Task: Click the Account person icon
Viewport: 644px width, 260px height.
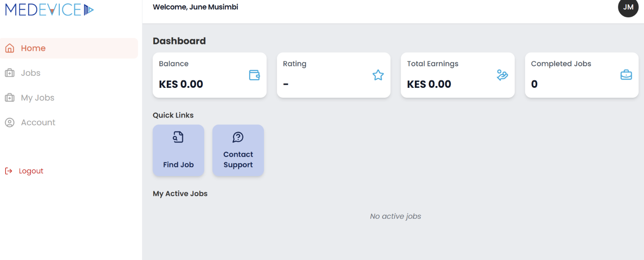Action: click(x=9, y=123)
